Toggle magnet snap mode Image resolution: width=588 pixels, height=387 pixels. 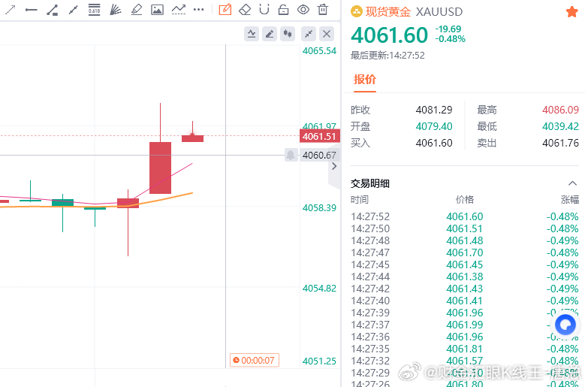tap(264, 9)
